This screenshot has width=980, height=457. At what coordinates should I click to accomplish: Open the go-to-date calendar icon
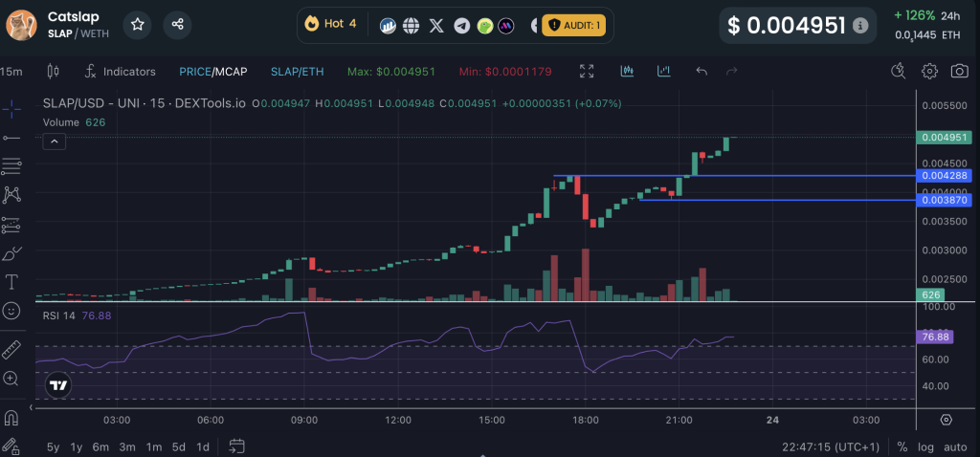pos(236,446)
